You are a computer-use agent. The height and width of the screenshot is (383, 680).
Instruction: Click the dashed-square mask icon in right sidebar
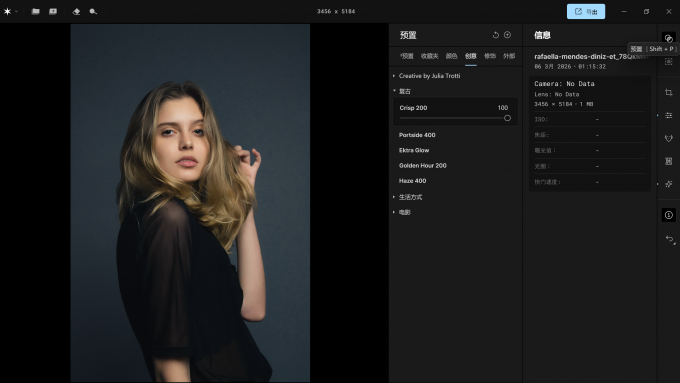[669, 62]
